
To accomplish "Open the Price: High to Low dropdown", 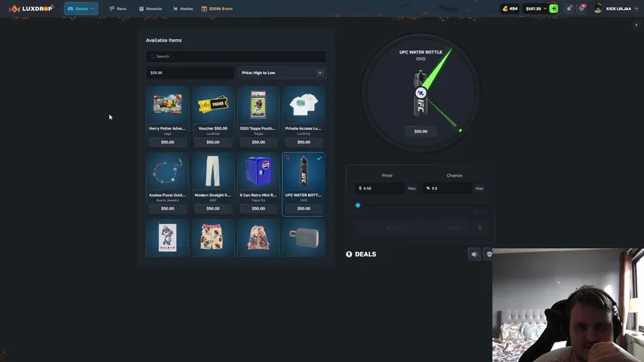I will click(282, 72).
